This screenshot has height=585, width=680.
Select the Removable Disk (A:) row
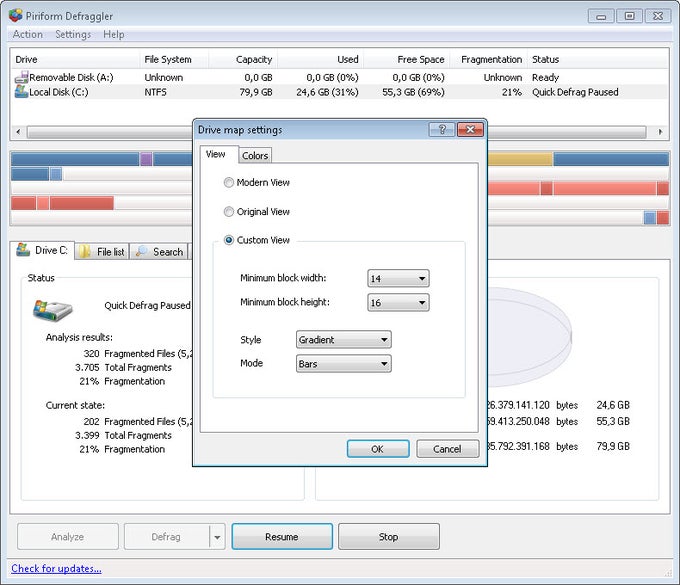click(340, 77)
